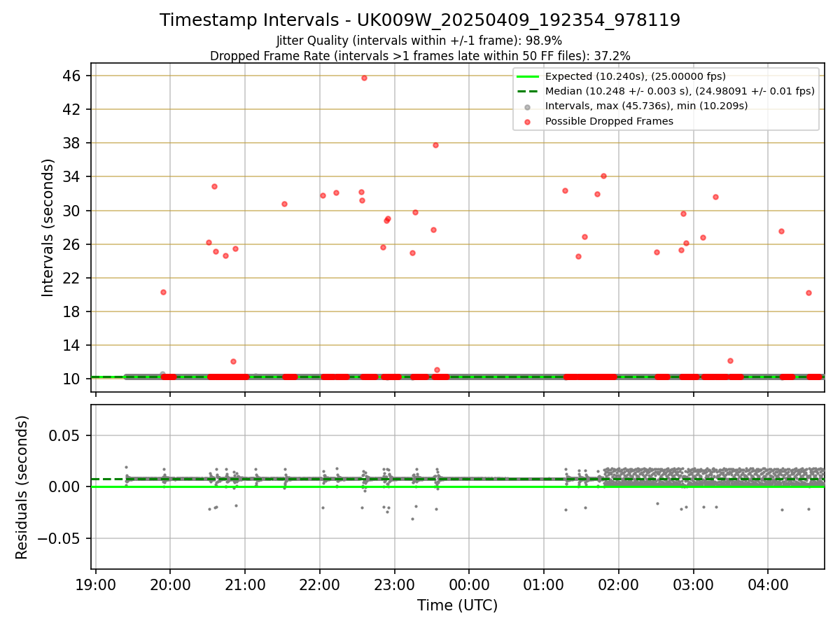The height and width of the screenshot is (630, 840).
Task: Click the 'Dropped Frame Rate' 37.2% subtitle line
Action: pos(420,56)
